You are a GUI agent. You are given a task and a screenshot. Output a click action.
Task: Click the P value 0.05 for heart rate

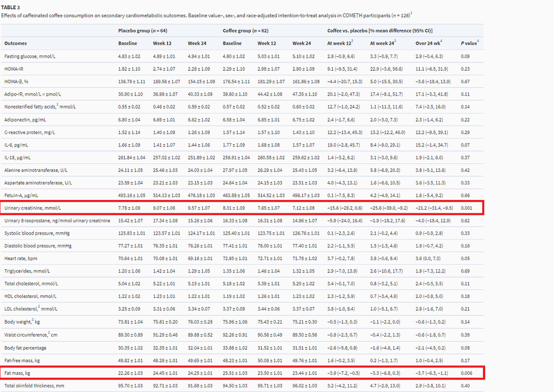tap(465, 259)
